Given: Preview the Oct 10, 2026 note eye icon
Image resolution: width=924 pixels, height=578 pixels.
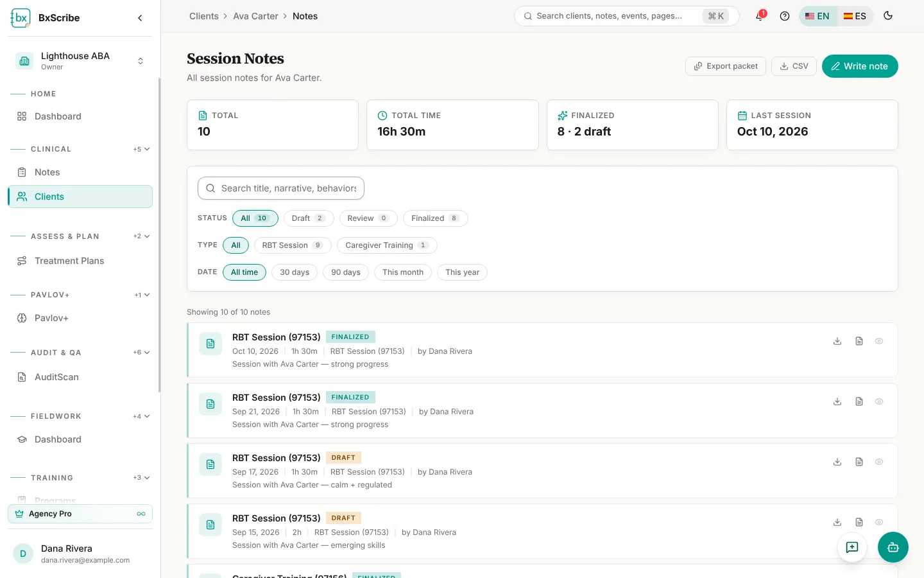Looking at the screenshot, I should point(879,341).
